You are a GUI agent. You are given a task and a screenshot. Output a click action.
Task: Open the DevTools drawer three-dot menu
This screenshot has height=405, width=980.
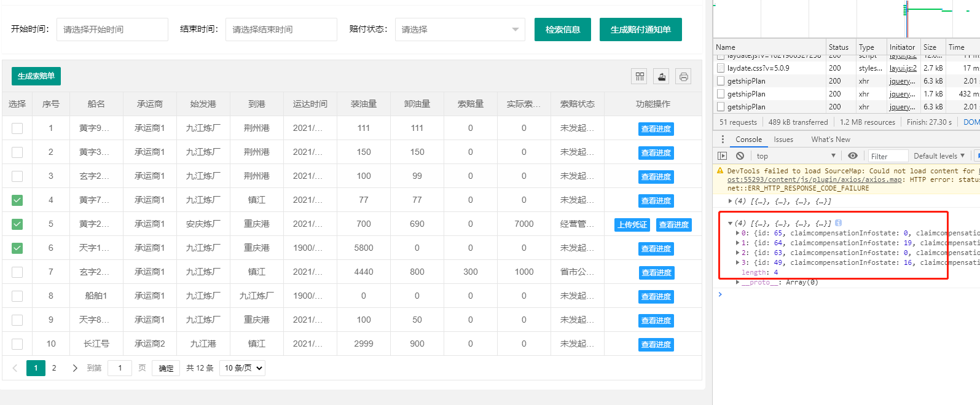pos(723,140)
